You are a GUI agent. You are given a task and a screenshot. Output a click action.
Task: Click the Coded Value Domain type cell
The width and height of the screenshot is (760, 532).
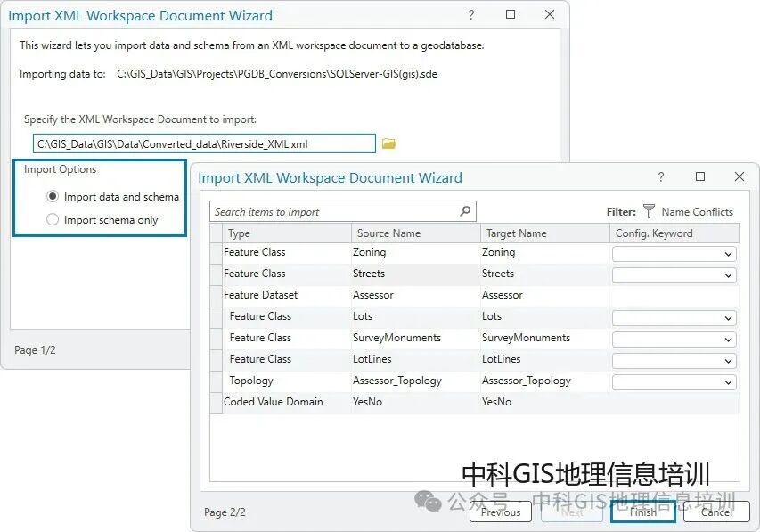287,402
